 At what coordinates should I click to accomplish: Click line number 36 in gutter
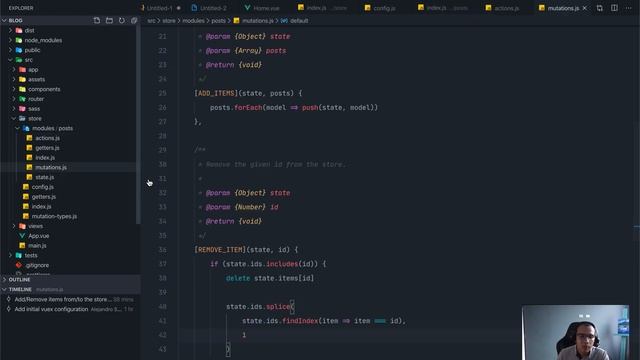(162, 249)
